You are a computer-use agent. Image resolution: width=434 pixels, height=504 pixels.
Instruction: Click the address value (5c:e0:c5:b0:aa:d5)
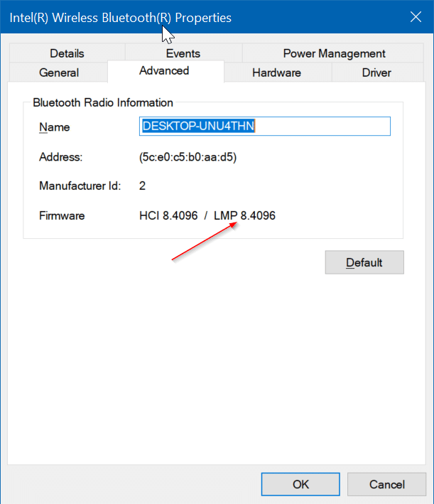(188, 157)
